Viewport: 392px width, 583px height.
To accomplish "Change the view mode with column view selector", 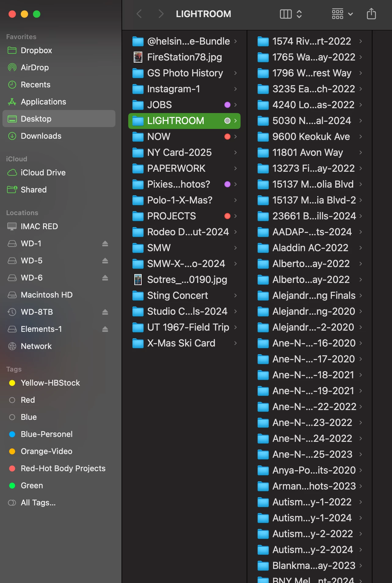I will tap(291, 14).
